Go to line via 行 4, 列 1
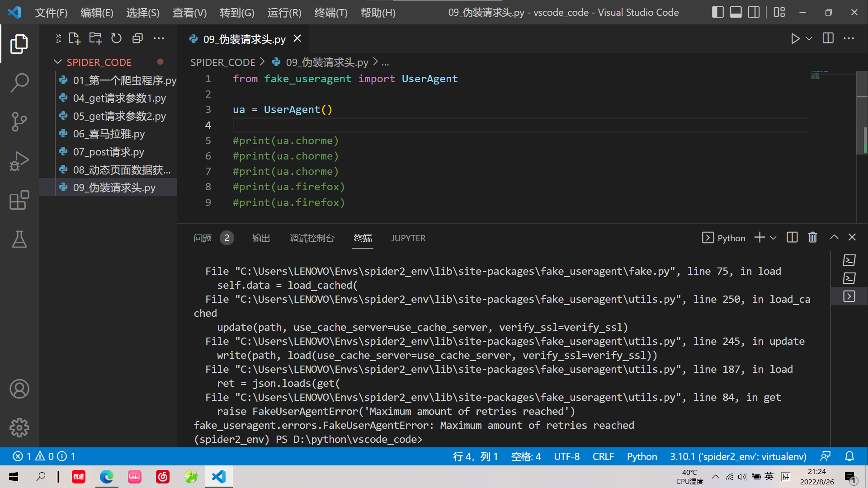Viewport: 868px width, 488px height. pos(475,456)
